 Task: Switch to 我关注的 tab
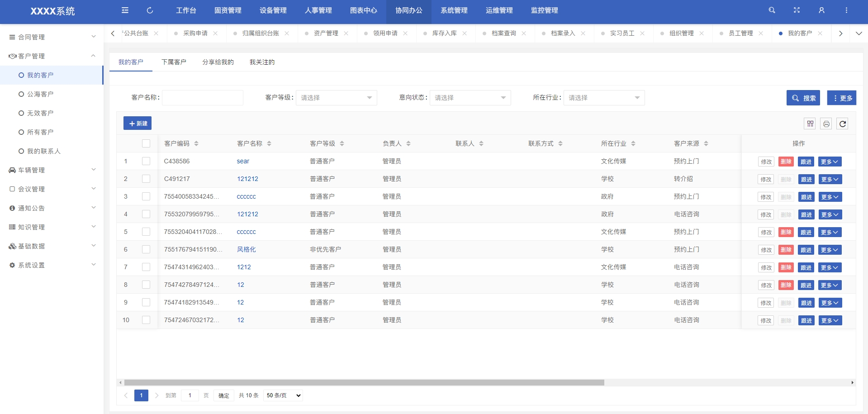point(262,62)
